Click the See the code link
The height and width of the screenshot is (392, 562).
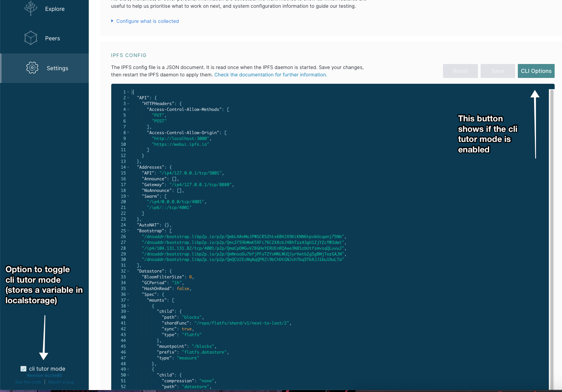click(x=28, y=382)
